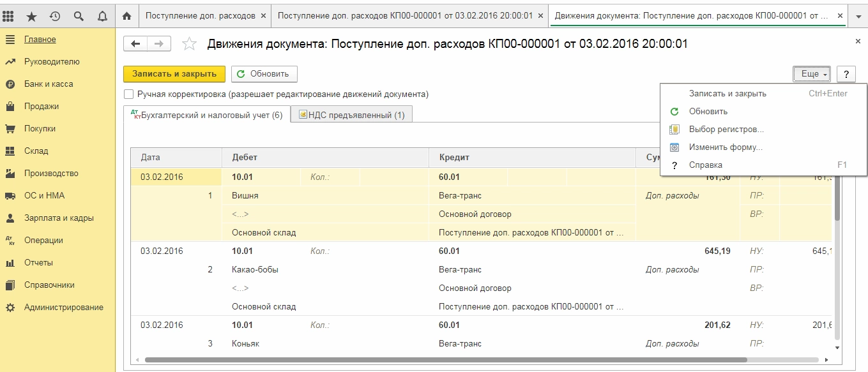Click the Склад shelves icon
This screenshot has height=372, width=868.
click(10, 151)
